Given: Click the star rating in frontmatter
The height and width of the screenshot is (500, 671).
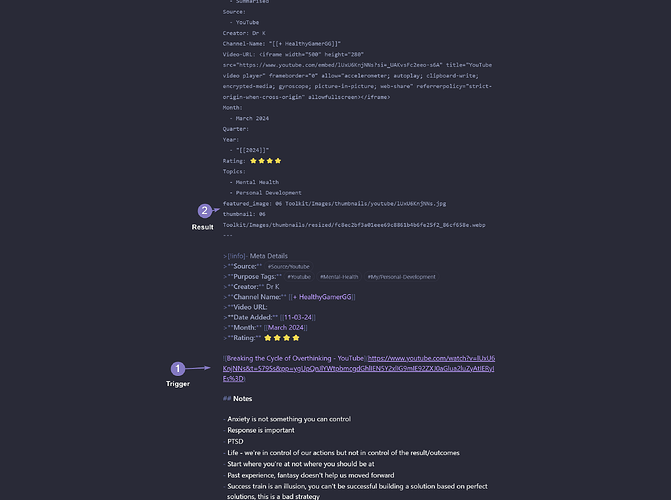Looking at the screenshot, I should point(265,161).
